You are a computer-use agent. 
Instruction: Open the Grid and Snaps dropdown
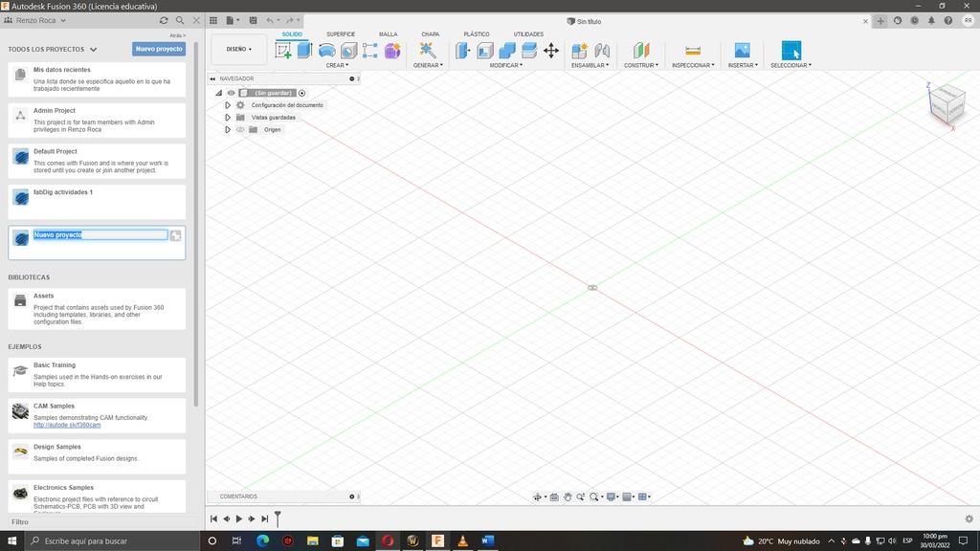628,497
